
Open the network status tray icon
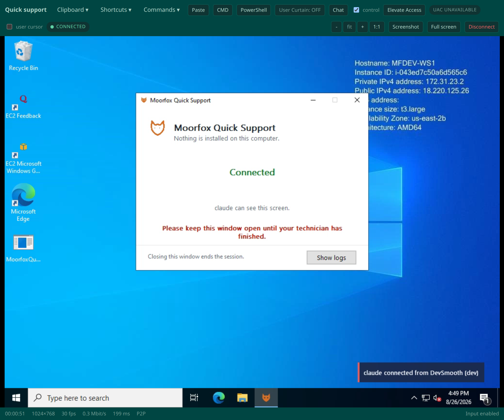[x=425, y=398]
